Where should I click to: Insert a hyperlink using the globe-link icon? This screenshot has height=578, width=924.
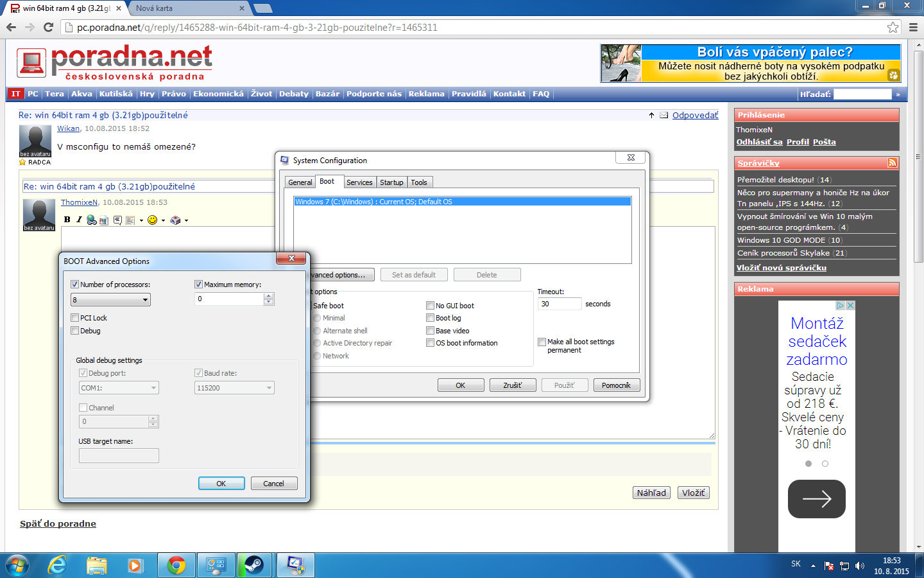(92, 220)
